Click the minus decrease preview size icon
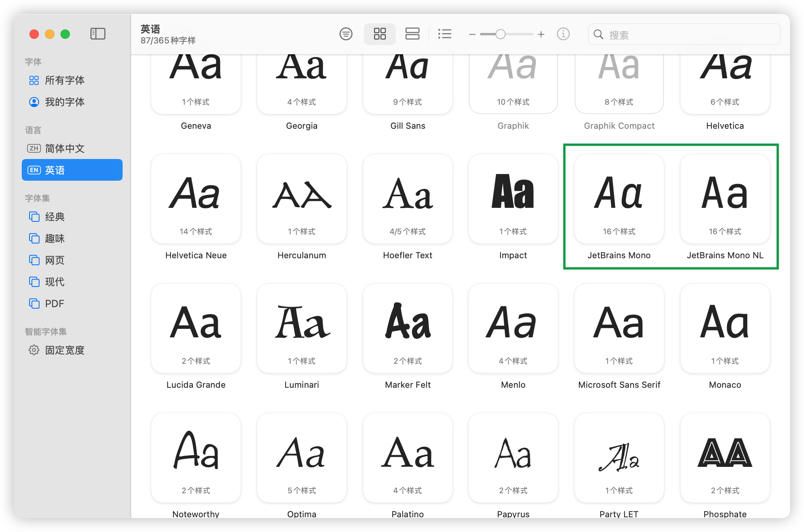 pyautogui.click(x=472, y=35)
